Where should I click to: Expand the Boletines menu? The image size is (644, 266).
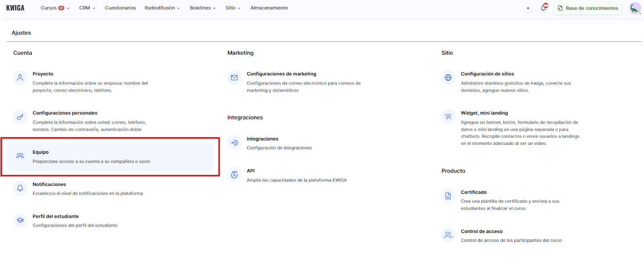(202, 8)
